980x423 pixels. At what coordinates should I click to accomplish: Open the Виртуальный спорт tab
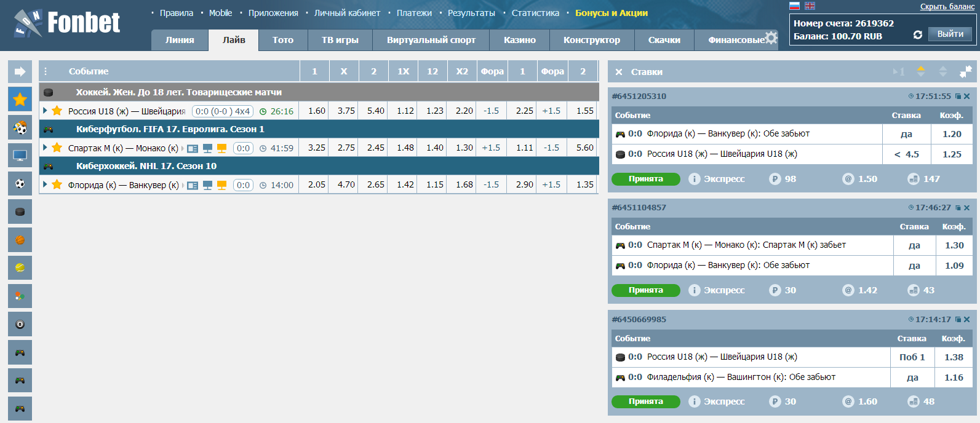431,40
